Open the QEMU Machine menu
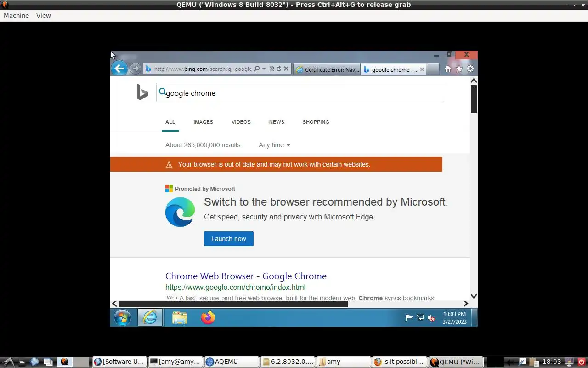The height and width of the screenshot is (368, 588). coord(16,16)
